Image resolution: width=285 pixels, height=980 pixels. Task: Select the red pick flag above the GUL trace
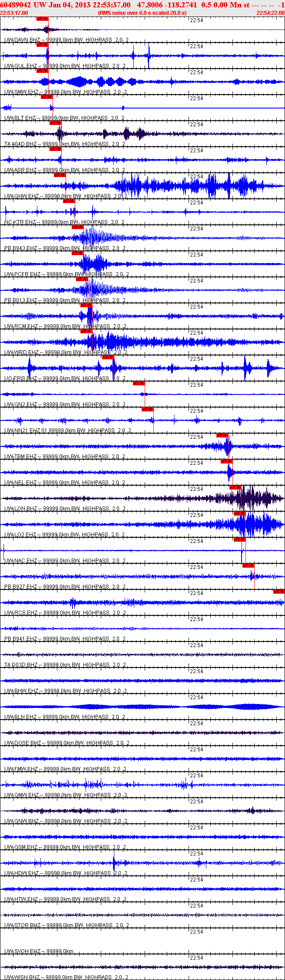click(x=42, y=45)
